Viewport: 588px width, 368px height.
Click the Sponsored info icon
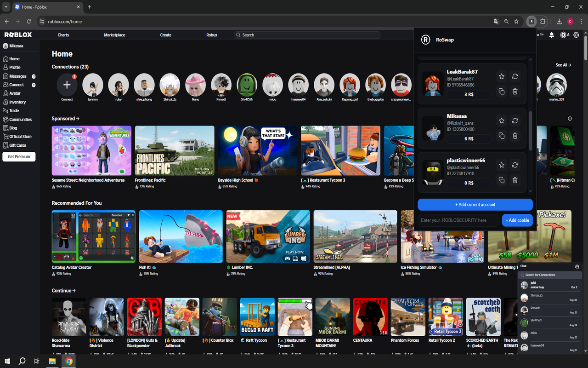pyautogui.click(x=570, y=119)
